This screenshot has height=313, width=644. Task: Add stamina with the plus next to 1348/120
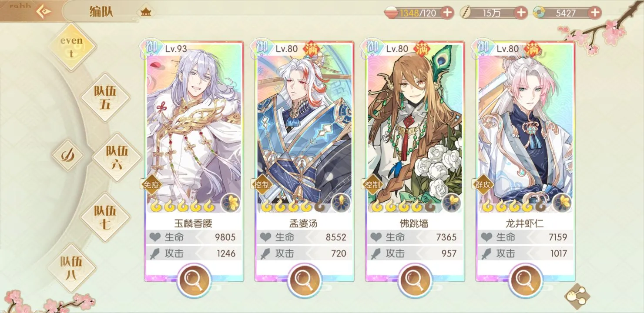[447, 13]
